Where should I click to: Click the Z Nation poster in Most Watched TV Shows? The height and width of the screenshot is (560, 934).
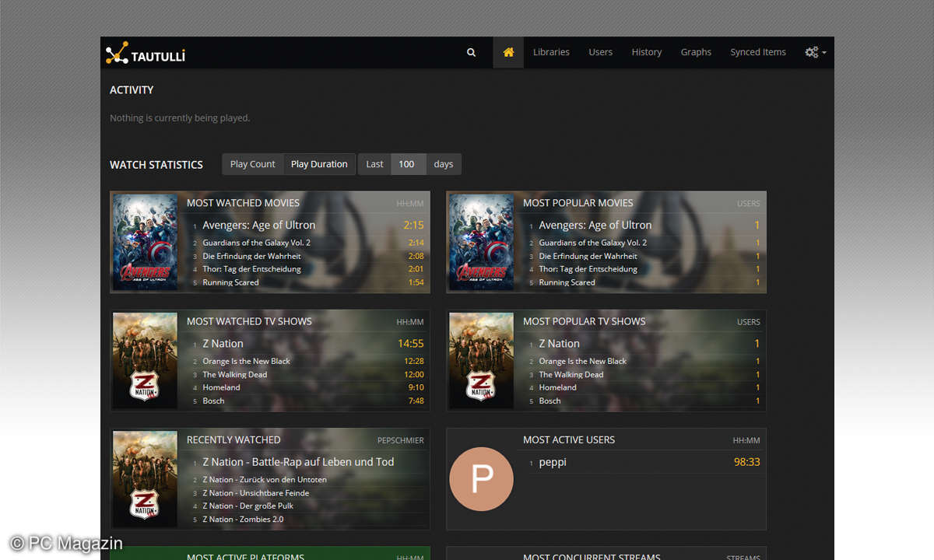[145, 360]
